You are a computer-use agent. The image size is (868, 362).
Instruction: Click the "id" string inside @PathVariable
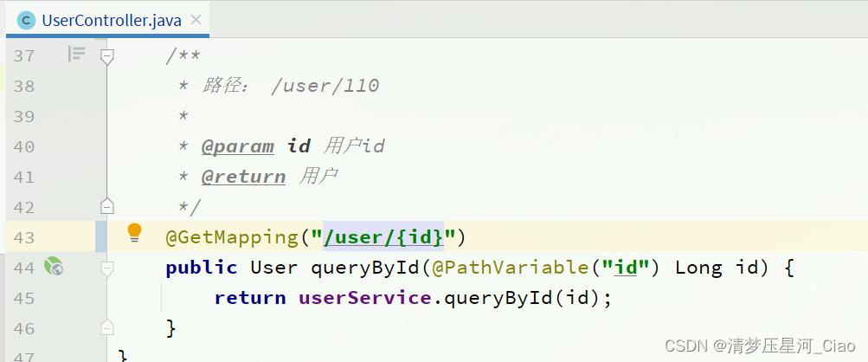tap(625, 268)
